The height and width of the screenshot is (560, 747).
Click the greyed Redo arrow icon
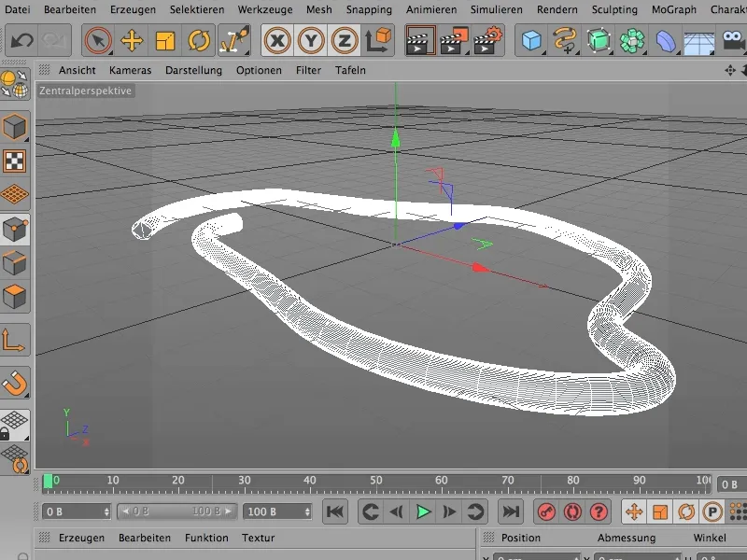(54, 40)
